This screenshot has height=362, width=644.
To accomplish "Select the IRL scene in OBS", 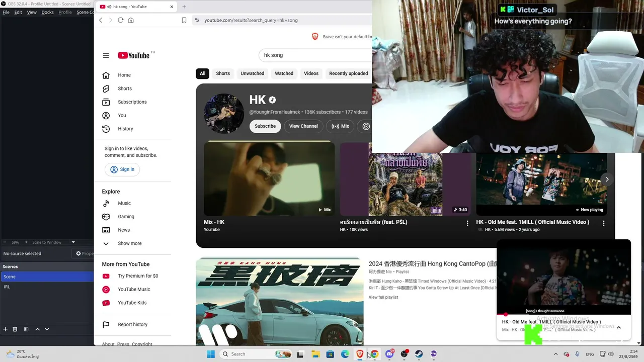I will click(x=47, y=287).
